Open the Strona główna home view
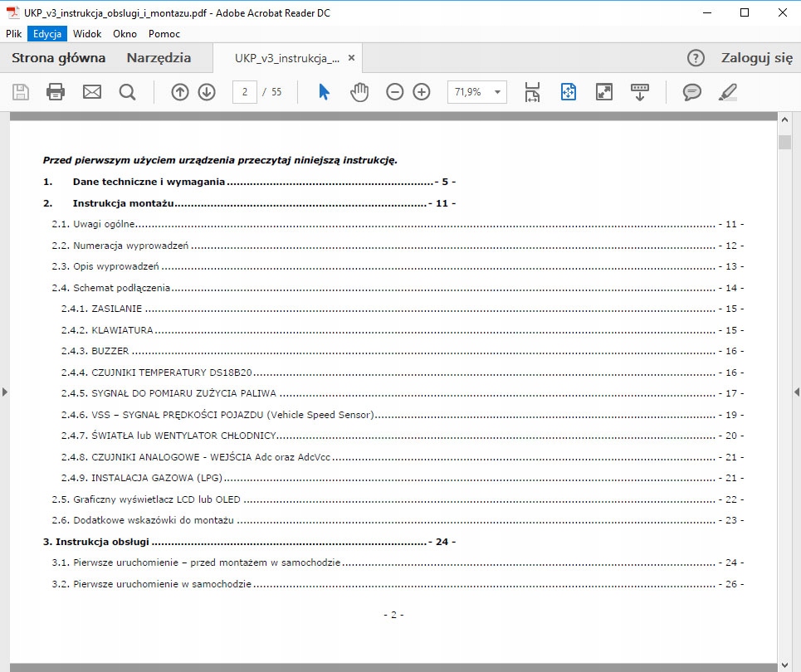Screen dimensions: 801x672 coord(58,58)
